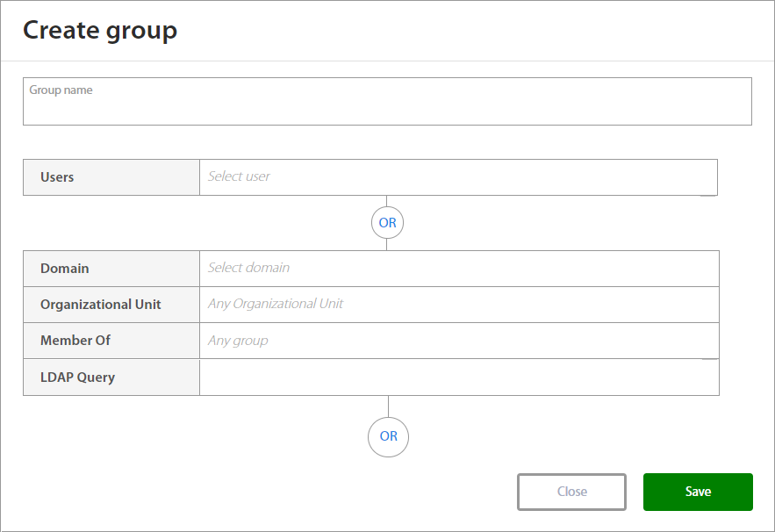Expand the Any Organizational Unit selector

(x=459, y=304)
